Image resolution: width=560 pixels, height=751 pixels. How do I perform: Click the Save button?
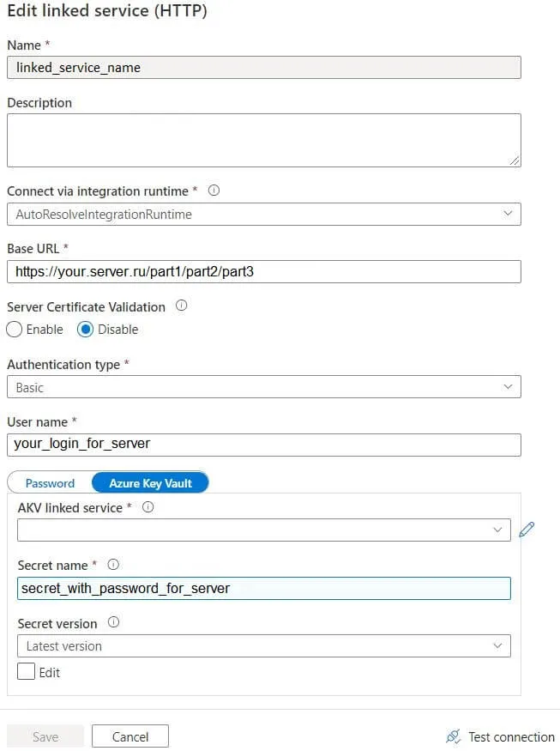tap(45, 736)
